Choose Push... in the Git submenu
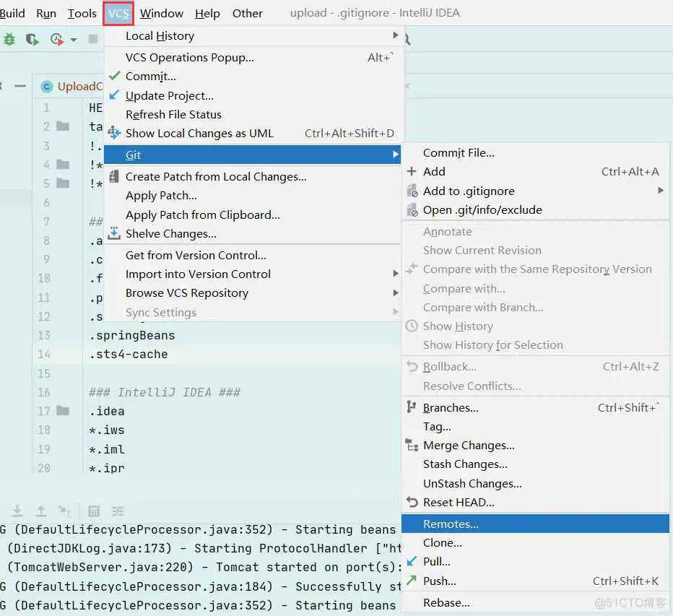Image resolution: width=673 pixels, height=616 pixels. (439, 581)
